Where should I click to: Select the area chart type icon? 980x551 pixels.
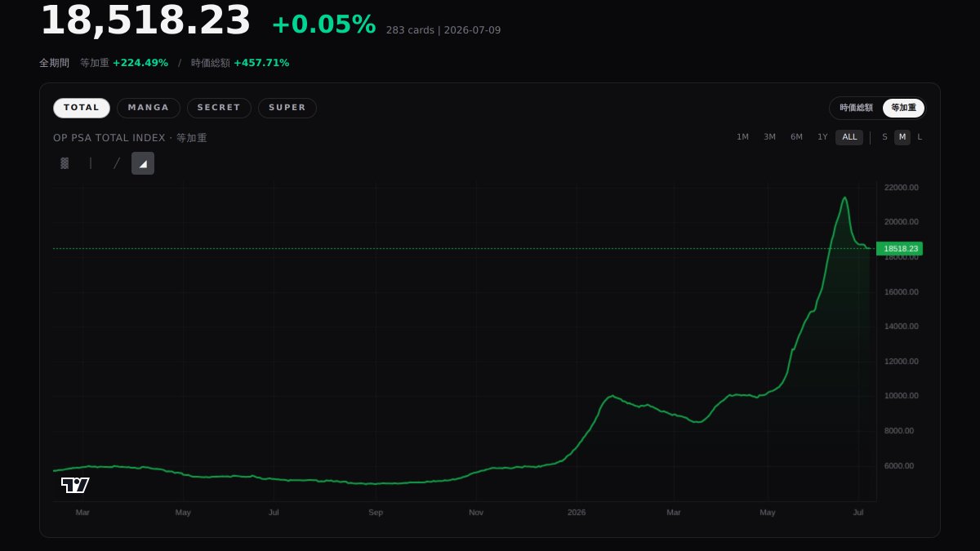tap(143, 163)
